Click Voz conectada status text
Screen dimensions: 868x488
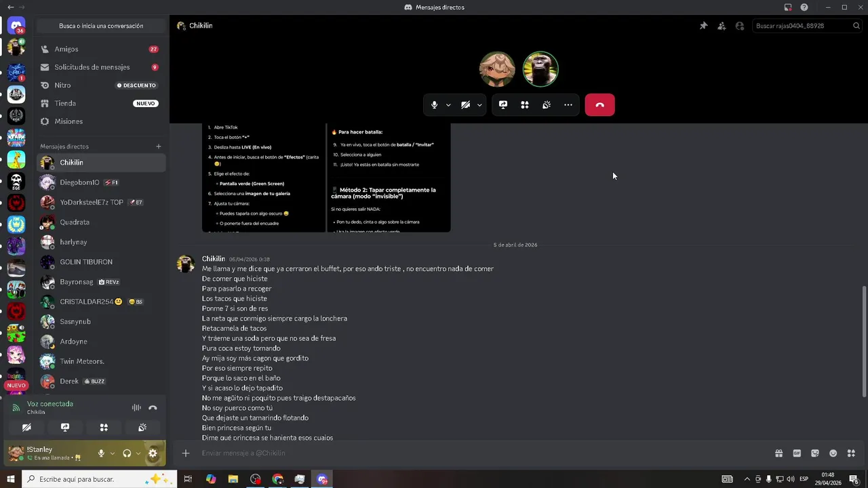50,404
